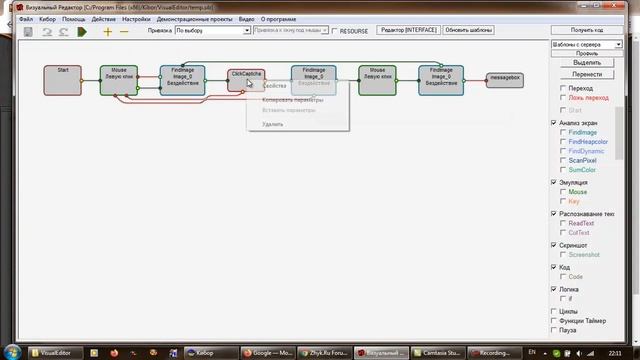Viewport: 640px width, 360px height.
Task: Check the ReadText checkbox
Action: click(x=563, y=223)
